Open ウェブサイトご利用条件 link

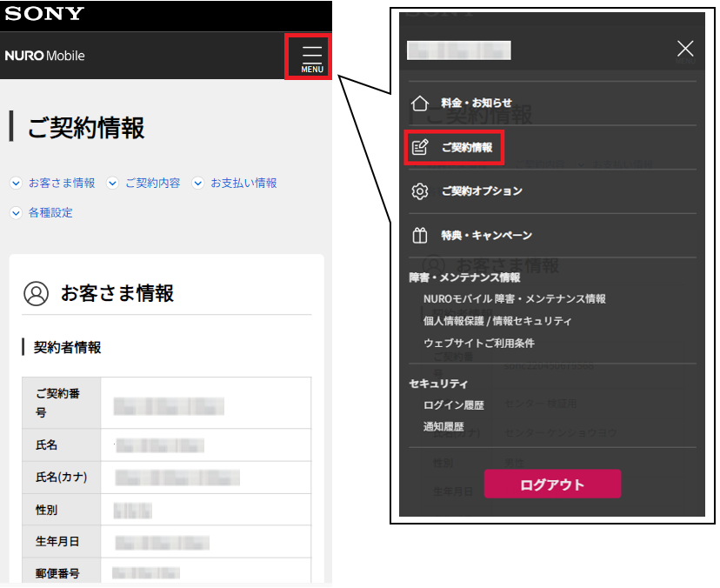479,344
